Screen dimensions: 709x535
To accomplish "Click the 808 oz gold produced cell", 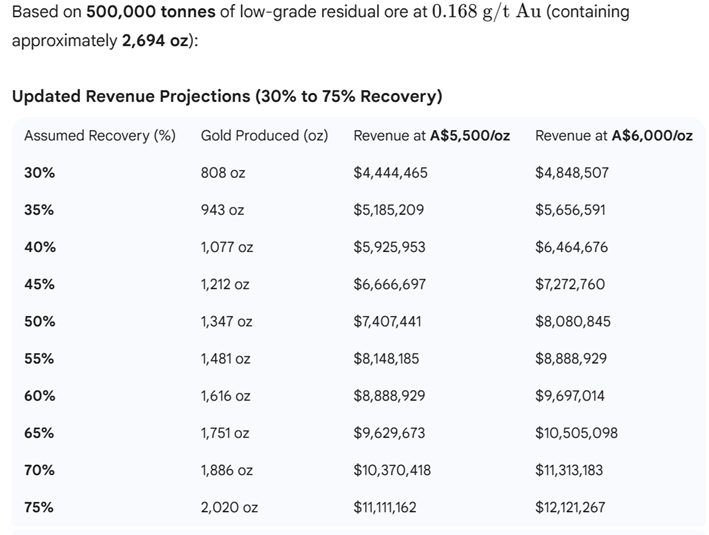I will coord(223,173).
